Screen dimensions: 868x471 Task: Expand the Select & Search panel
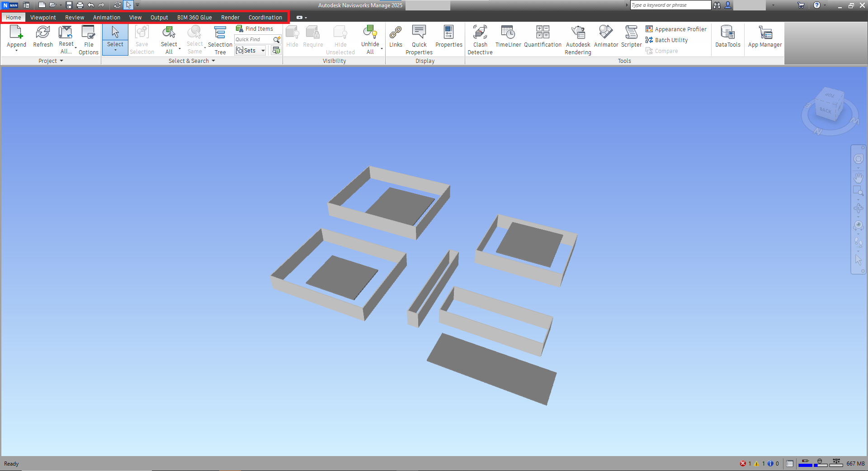point(213,61)
